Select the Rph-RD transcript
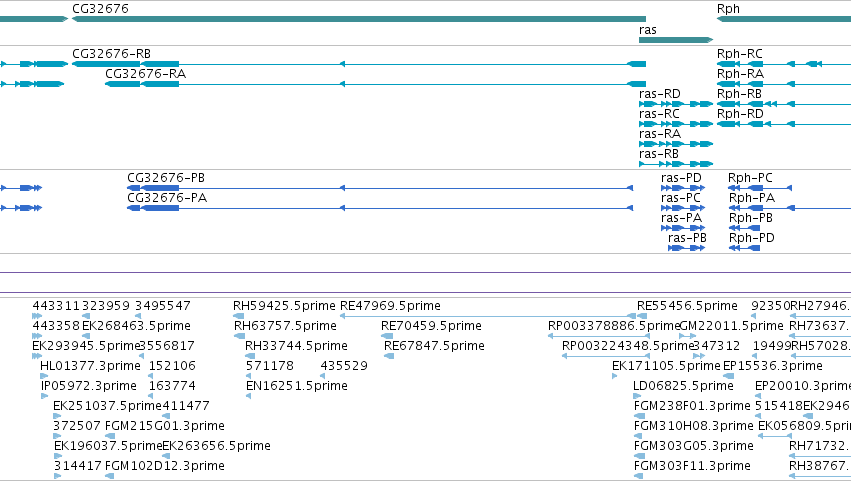The width and height of the screenshot is (851, 481). coord(784,124)
